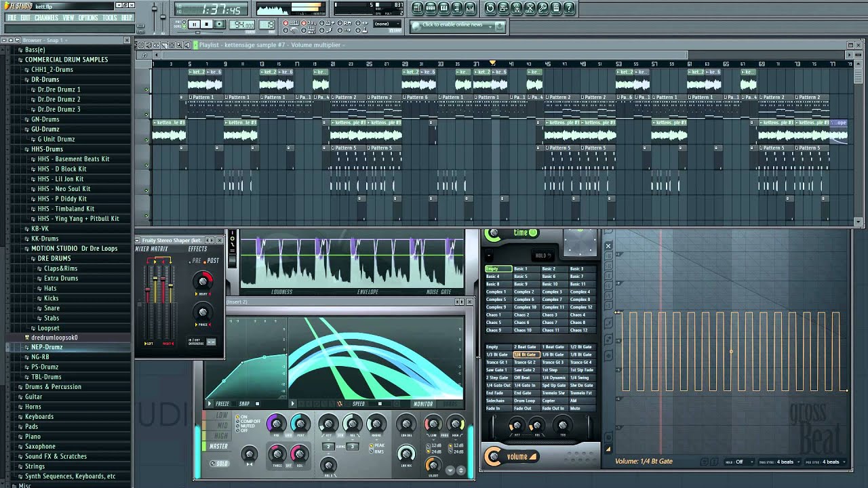
Task: Open the FILE menu
Action: tap(12, 18)
